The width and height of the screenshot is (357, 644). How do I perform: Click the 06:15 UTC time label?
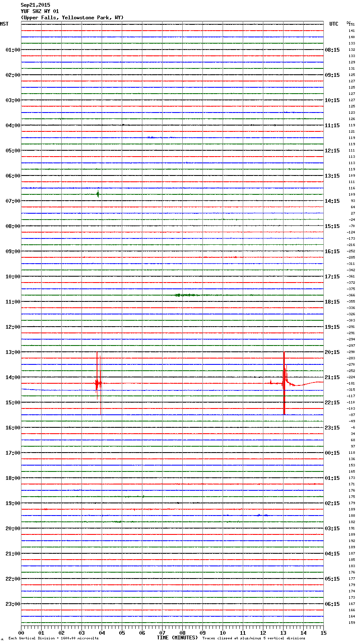tap(332, 604)
